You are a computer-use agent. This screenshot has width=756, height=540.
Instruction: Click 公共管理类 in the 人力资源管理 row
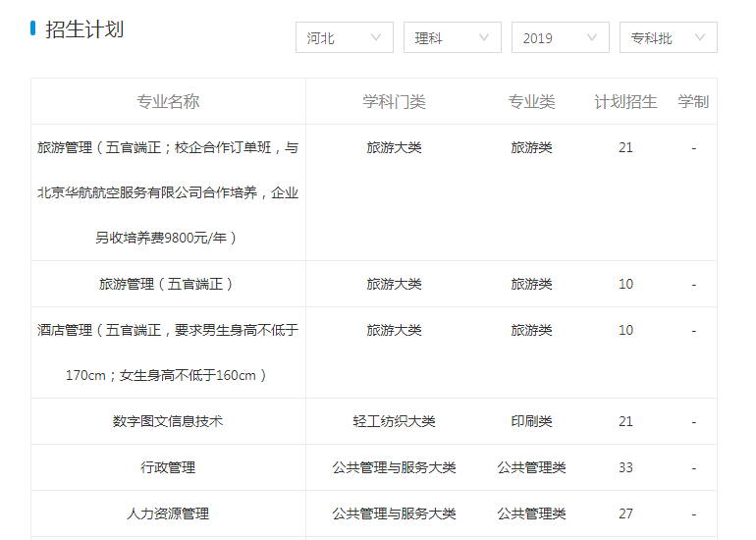click(531, 513)
